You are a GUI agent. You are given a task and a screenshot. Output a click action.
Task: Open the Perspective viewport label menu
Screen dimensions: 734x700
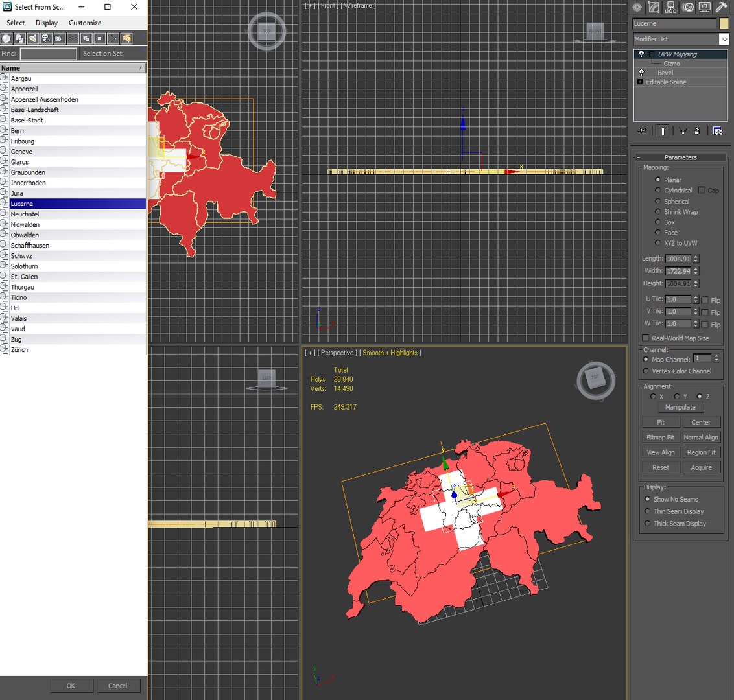337,353
